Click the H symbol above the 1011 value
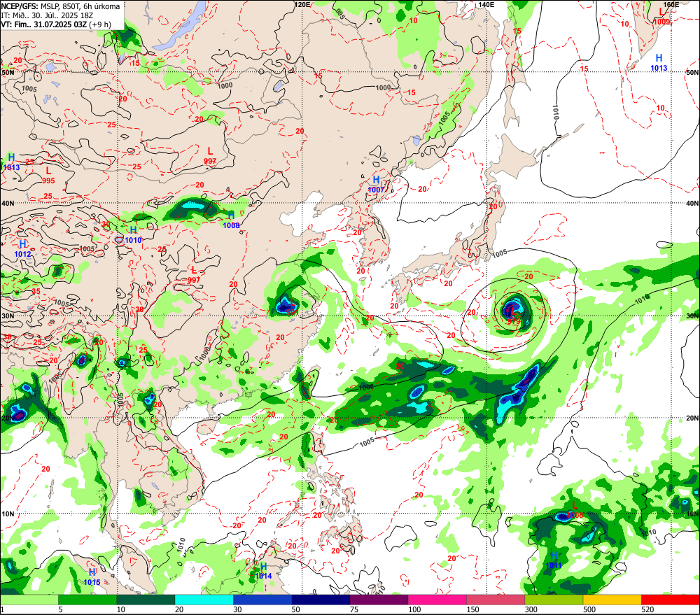700x615 pixels. click(554, 556)
